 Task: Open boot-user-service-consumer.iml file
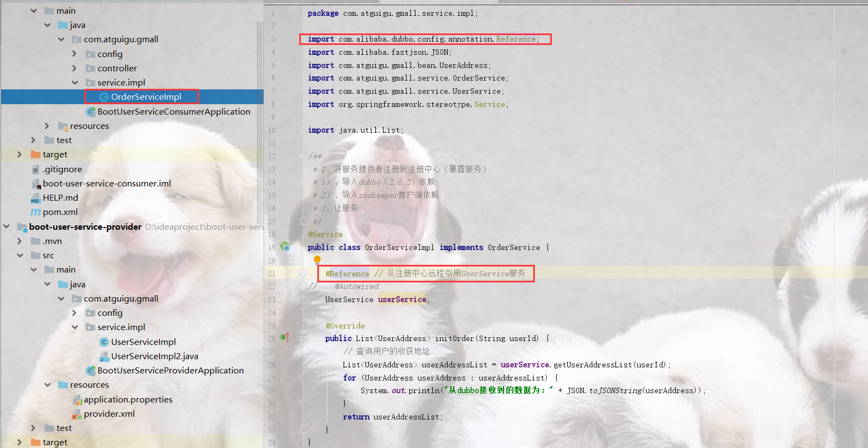107,184
